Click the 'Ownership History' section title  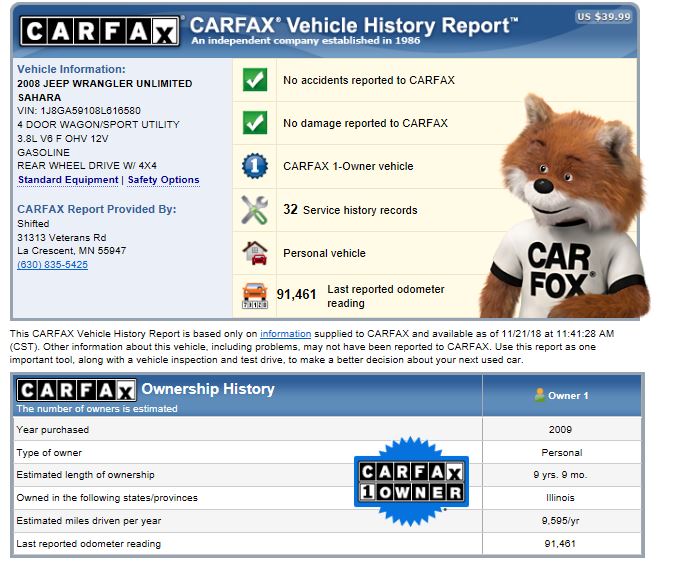(x=208, y=389)
